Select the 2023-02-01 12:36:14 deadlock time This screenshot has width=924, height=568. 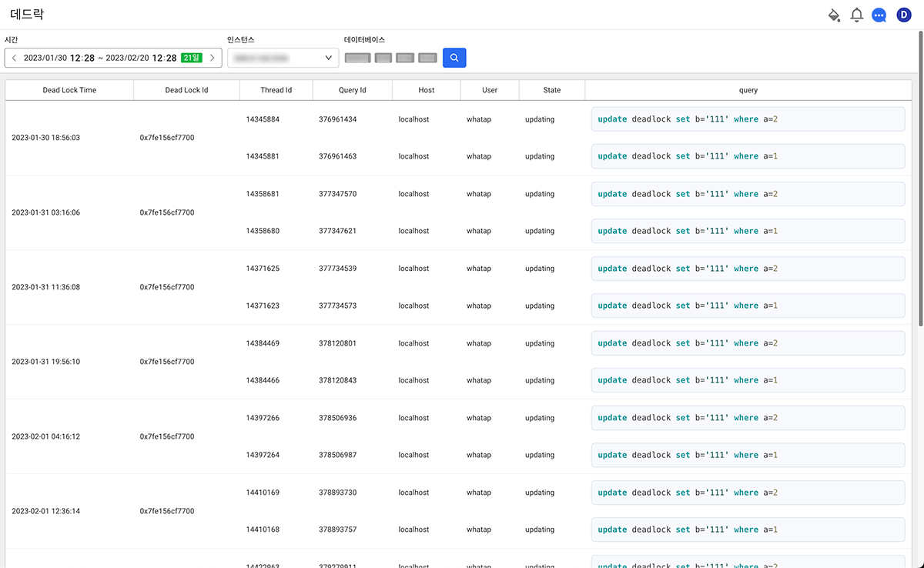(45, 511)
